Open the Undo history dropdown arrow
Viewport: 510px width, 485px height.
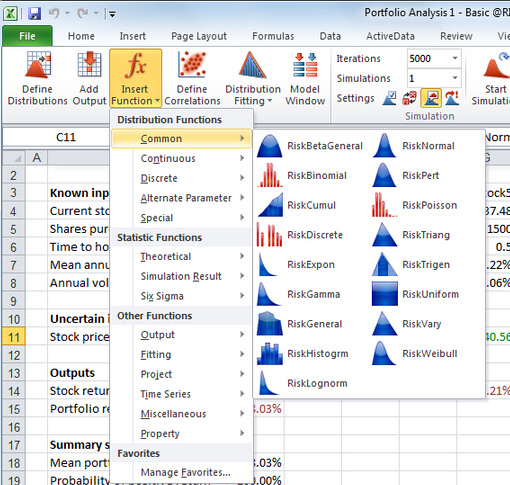[x=67, y=13]
